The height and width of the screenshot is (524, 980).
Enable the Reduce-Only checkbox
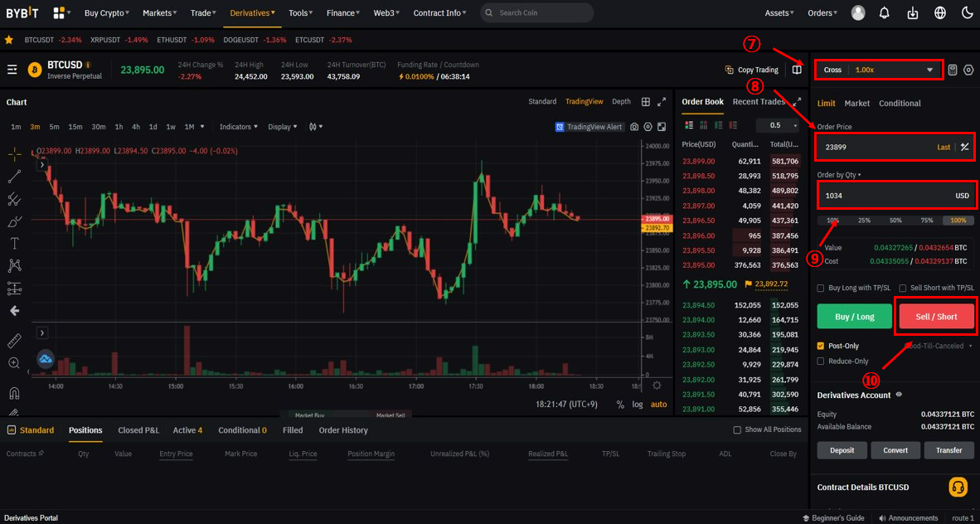(821, 361)
